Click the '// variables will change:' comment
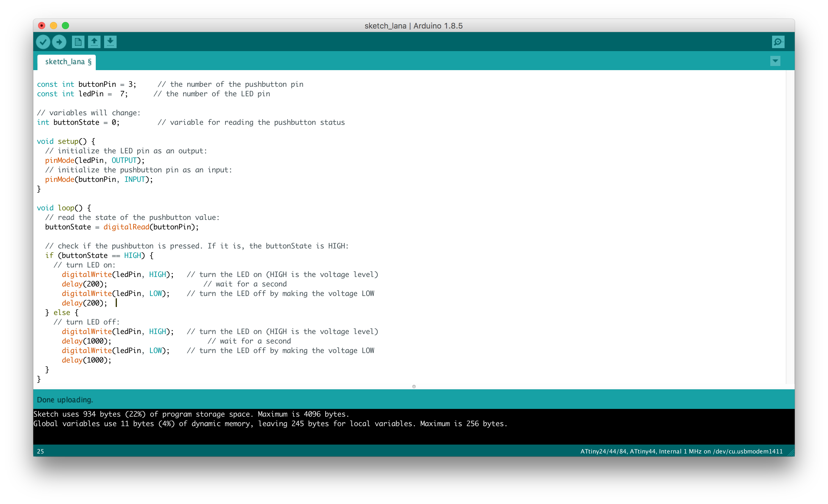This screenshot has width=828, height=504. coord(89,113)
